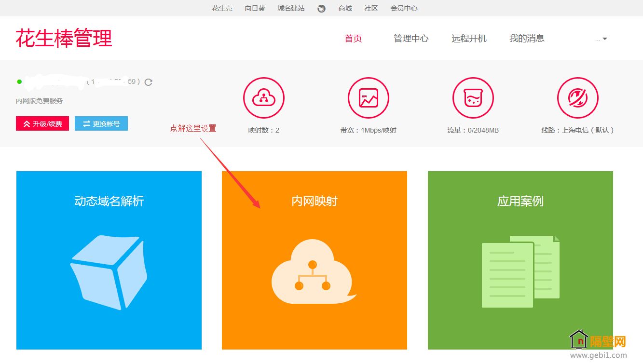Viewport: 643px width, 364px height.
Task: Open the 社区 link
Action: click(371, 8)
